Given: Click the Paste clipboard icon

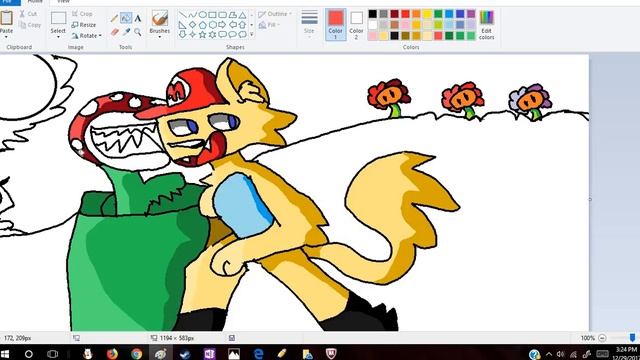Looking at the screenshot, I should [x=6, y=18].
